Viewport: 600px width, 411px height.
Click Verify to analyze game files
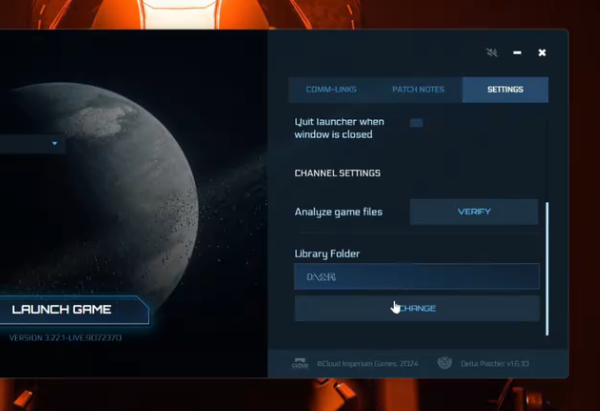(474, 212)
